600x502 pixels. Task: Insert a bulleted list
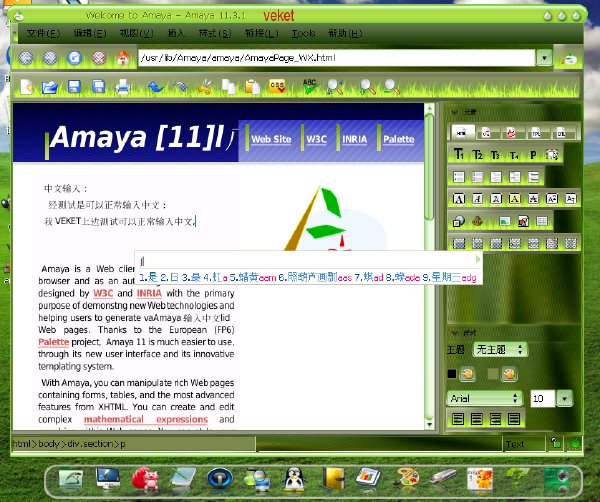458,177
